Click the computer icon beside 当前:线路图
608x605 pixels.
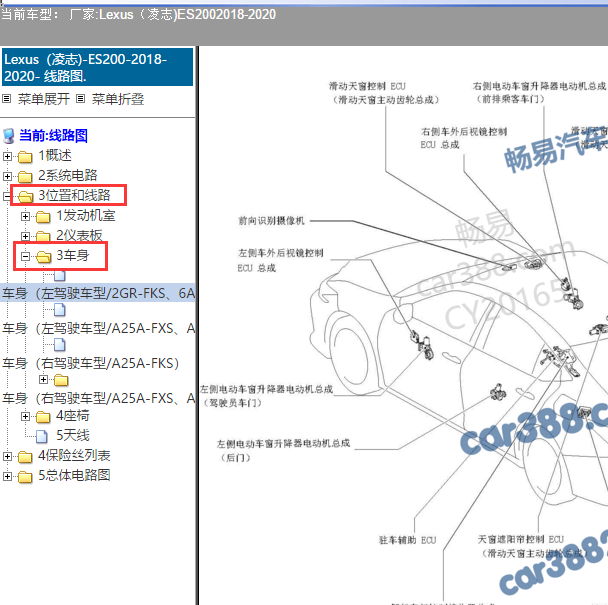tap(9, 136)
